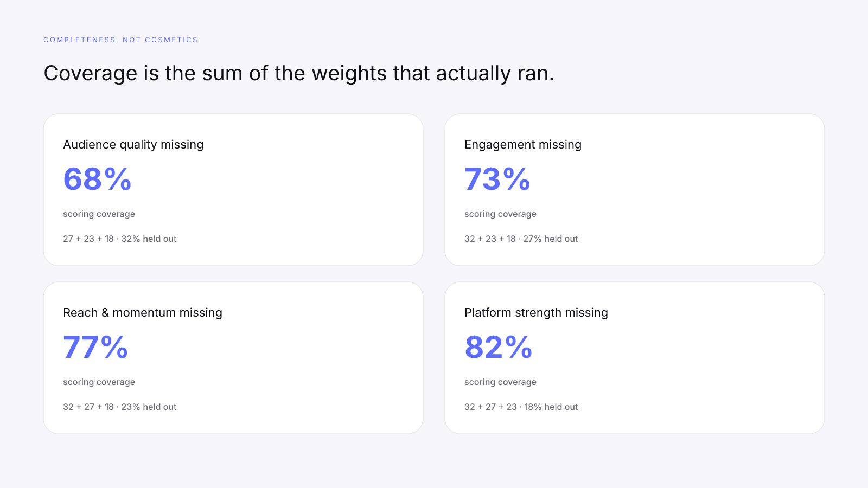868x488 pixels.
Task: Click 'scoring coverage' under the 73% figure
Action: click(x=500, y=214)
